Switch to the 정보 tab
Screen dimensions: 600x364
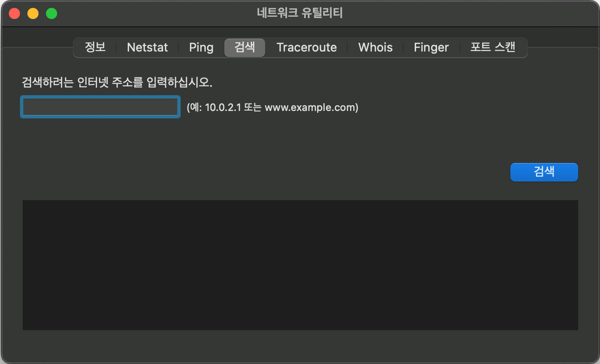click(x=95, y=47)
